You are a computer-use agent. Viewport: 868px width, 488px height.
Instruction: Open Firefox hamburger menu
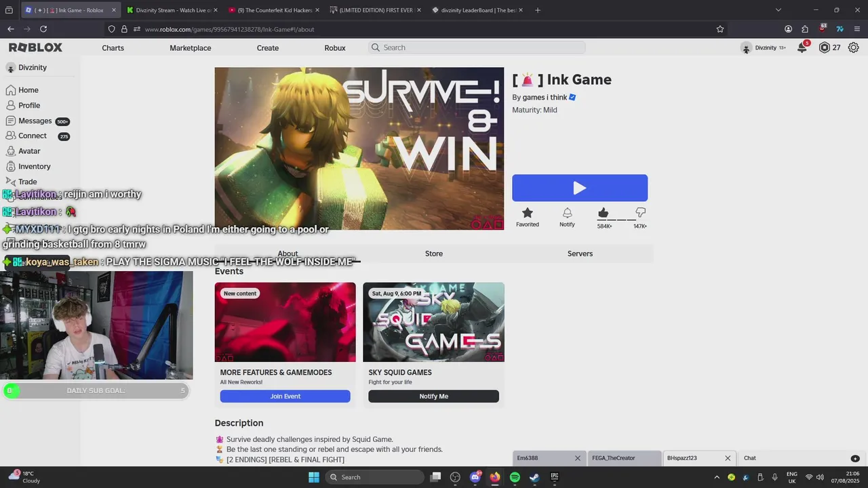click(857, 29)
